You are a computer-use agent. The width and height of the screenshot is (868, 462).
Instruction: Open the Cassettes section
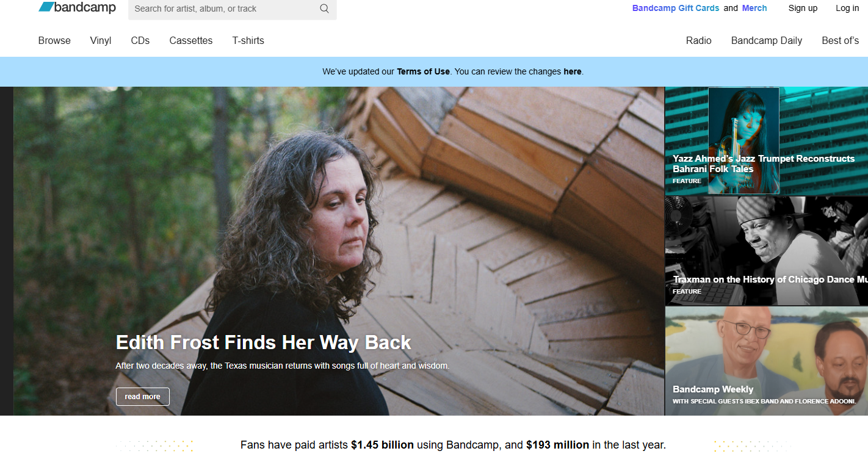coord(191,40)
